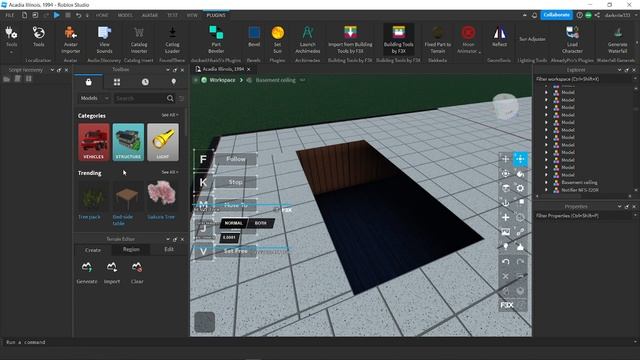Click the Generate Waterfall plugin
The height and width of the screenshot is (360, 640).
click(x=618, y=40)
